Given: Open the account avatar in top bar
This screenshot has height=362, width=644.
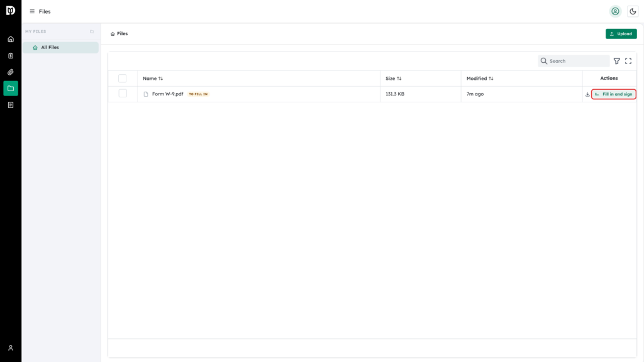Looking at the screenshot, I should (615, 11).
